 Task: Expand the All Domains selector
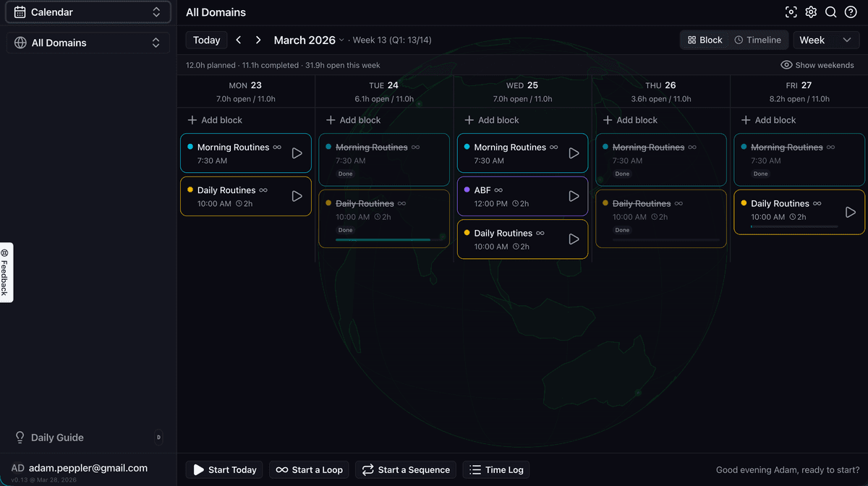88,43
